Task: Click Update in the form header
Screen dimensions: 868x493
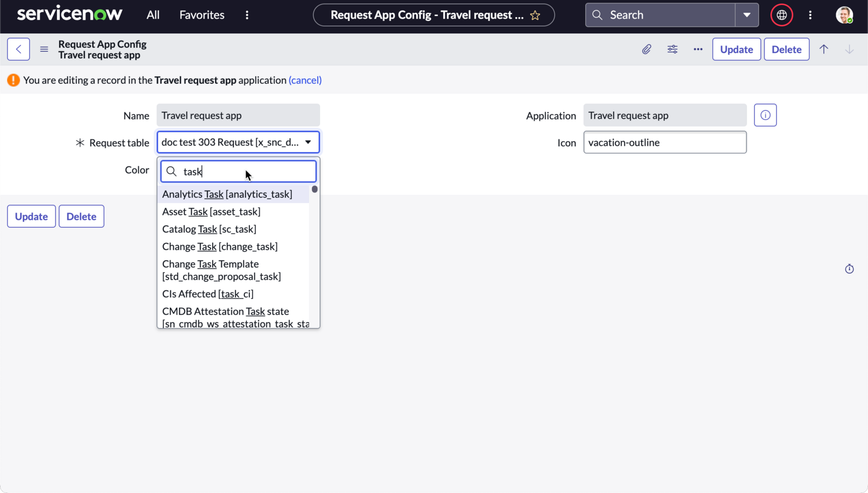Action: [736, 49]
